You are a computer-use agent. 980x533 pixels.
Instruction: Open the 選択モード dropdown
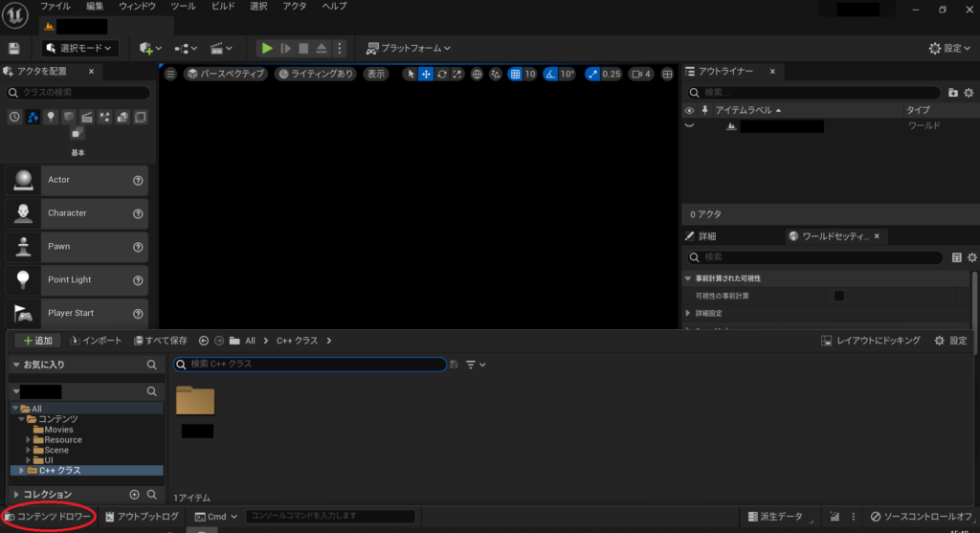click(x=79, y=48)
